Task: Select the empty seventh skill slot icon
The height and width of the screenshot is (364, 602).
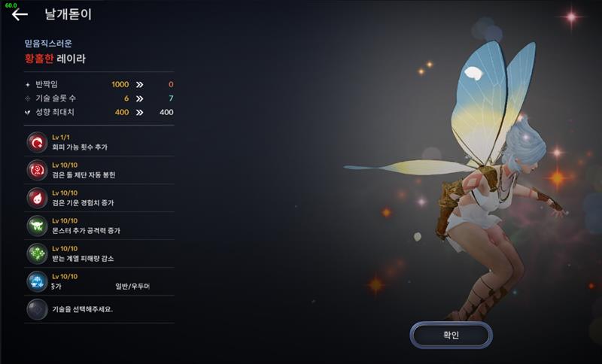Action: [37, 309]
